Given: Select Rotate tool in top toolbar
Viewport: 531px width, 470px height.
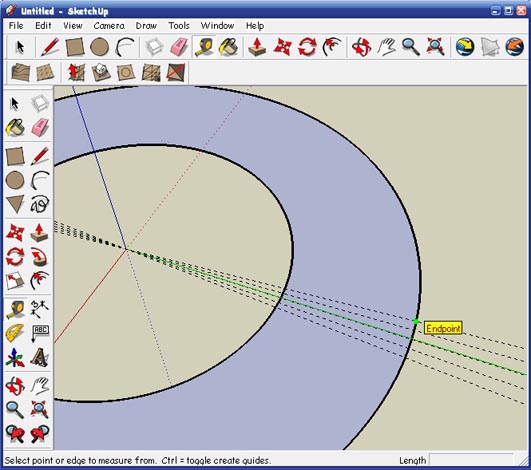Looking at the screenshot, I should click(x=307, y=47).
